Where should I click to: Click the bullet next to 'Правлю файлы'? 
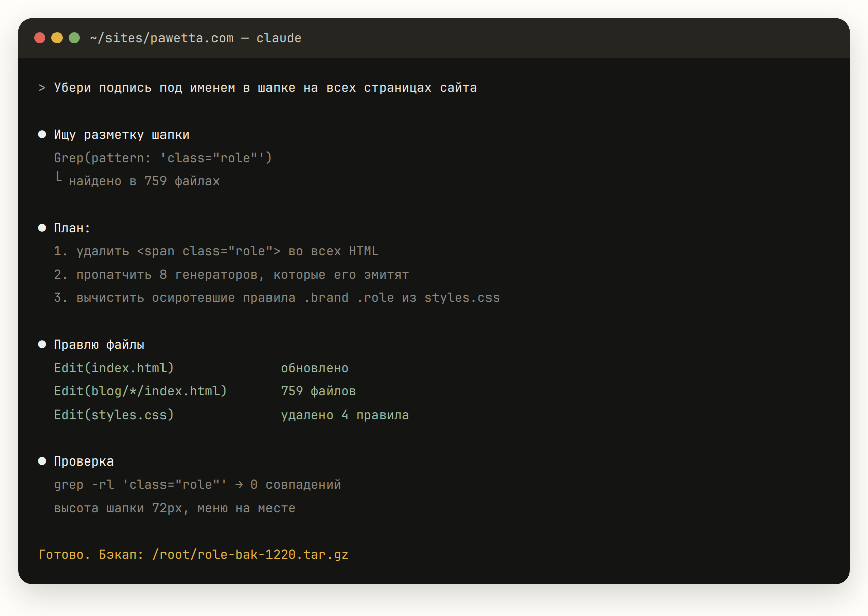click(x=42, y=344)
